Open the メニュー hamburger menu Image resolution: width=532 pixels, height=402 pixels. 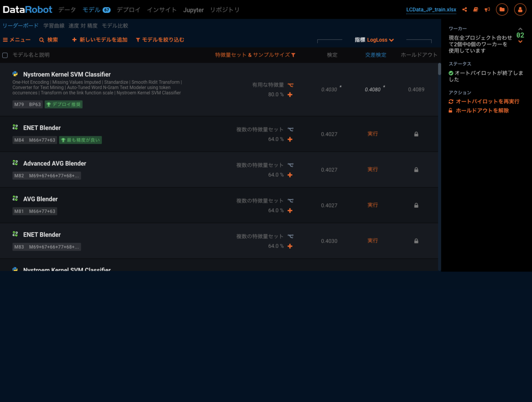click(x=17, y=40)
